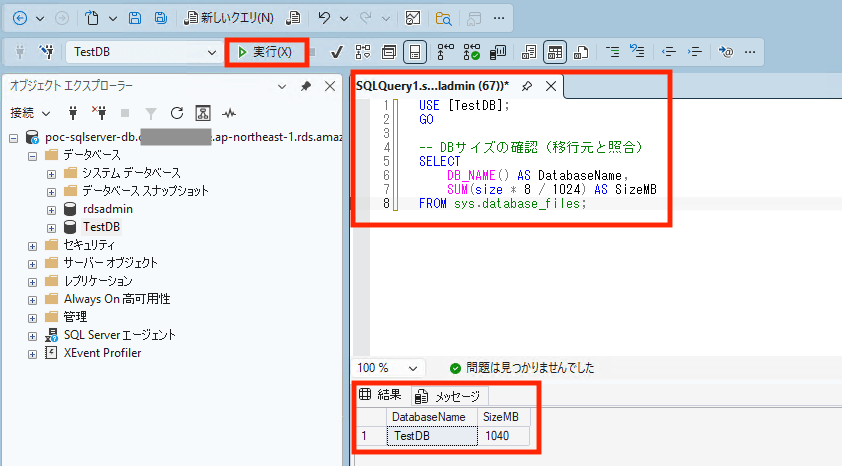Switch to the 結果 results tab
This screenshot has height=466, width=842.
[381, 395]
